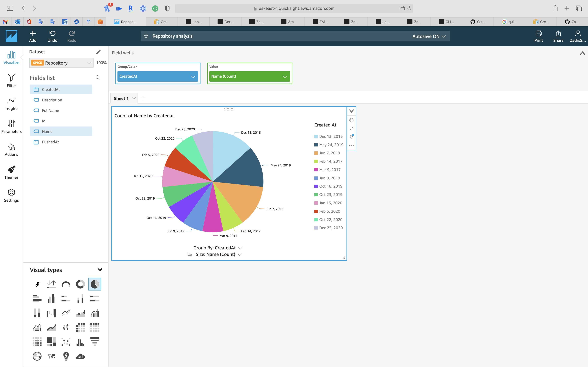Search the fields list
Viewport: 588px width, 367px height.
98,78
